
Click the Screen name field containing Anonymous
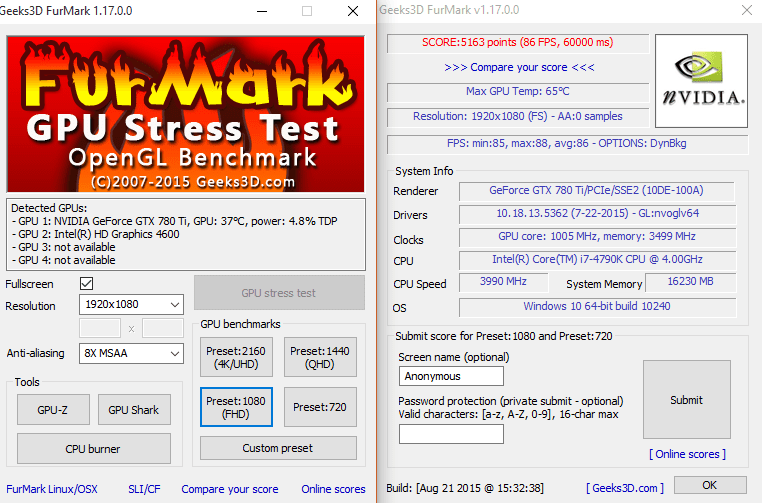tap(451, 376)
